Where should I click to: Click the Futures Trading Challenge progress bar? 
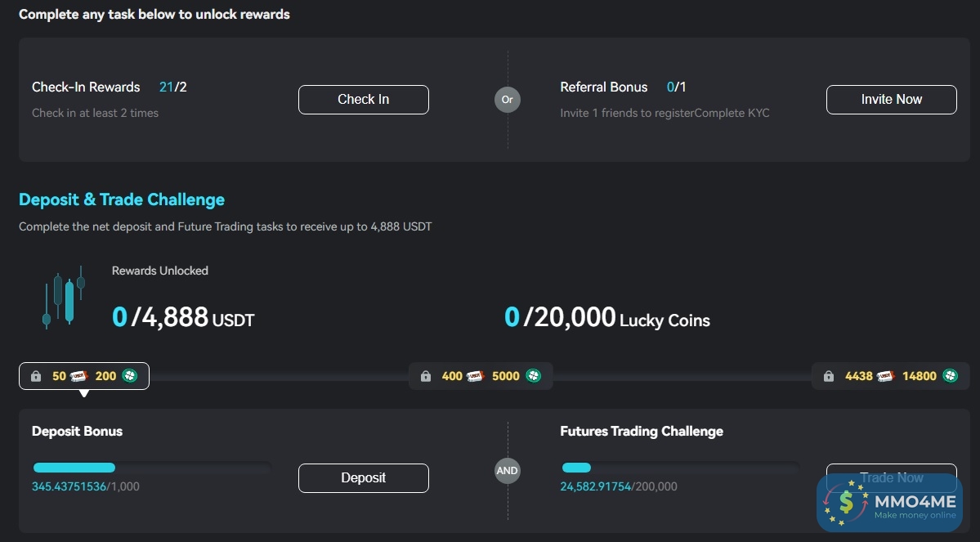(x=680, y=468)
